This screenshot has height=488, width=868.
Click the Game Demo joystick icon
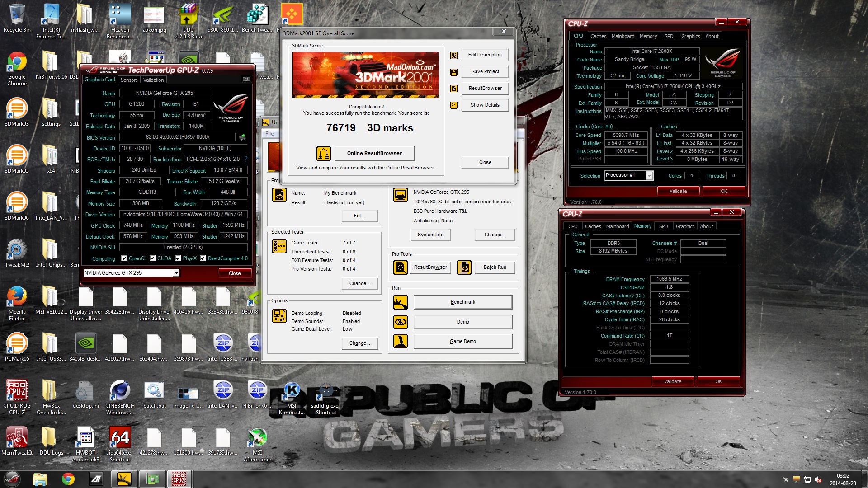[x=401, y=341]
